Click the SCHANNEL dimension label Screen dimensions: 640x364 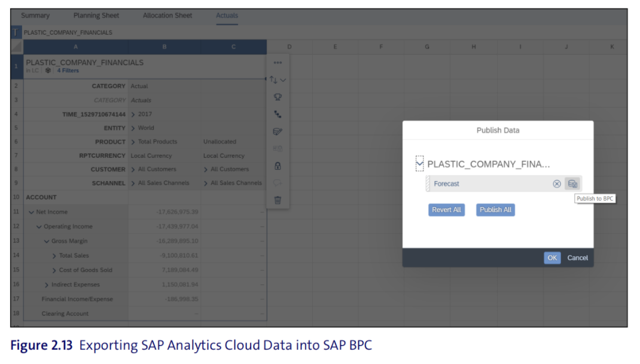pyautogui.click(x=109, y=183)
